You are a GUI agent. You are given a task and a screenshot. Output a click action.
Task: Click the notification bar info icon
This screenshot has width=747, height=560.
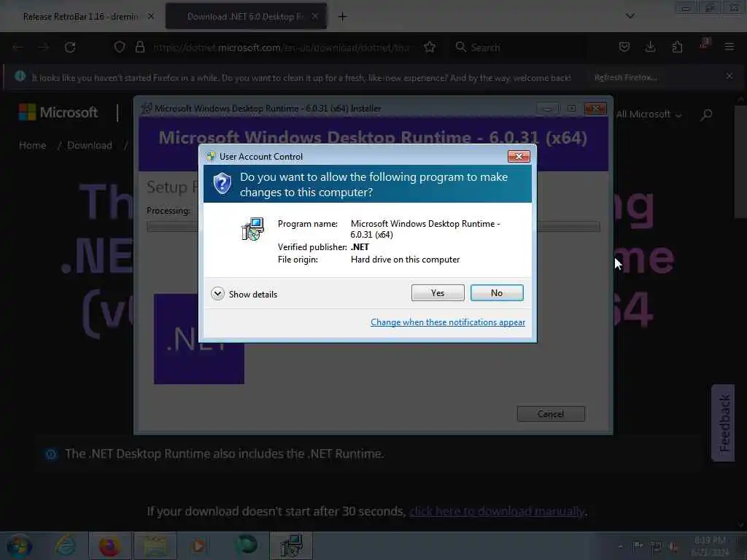pos(20,76)
